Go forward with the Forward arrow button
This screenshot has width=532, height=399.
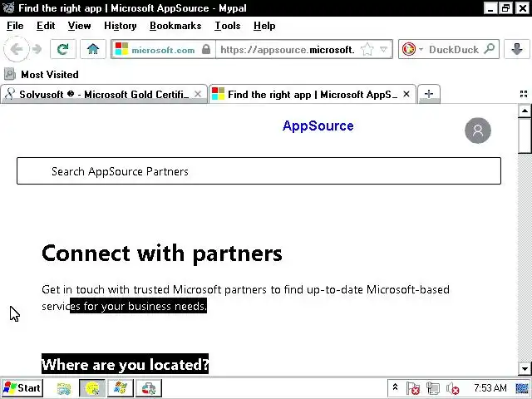pos(37,50)
